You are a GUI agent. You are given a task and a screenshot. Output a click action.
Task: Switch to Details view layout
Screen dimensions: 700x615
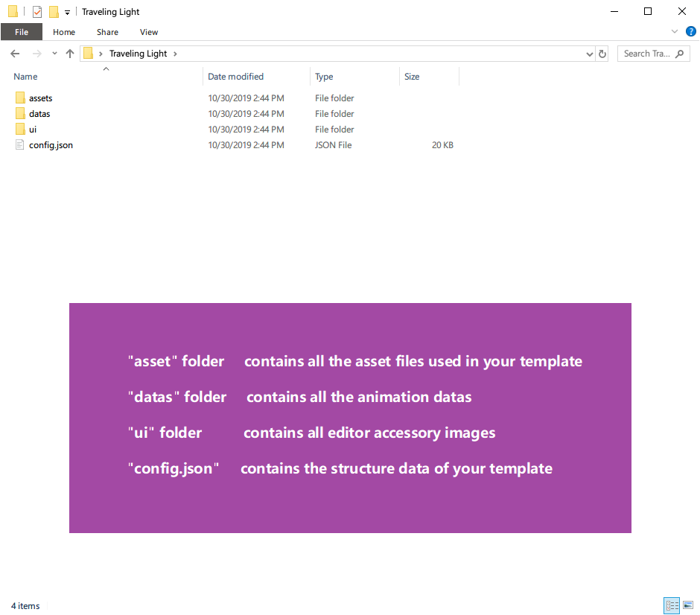tap(671, 605)
